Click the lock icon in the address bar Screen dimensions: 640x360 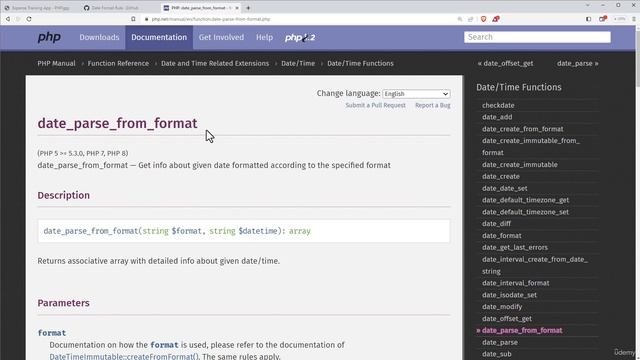coord(147,19)
